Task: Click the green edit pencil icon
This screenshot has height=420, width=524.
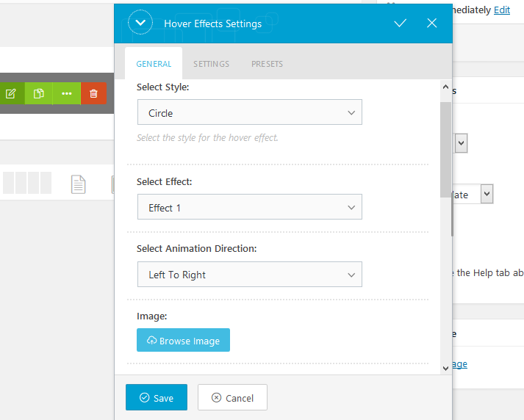Action: (11, 93)
